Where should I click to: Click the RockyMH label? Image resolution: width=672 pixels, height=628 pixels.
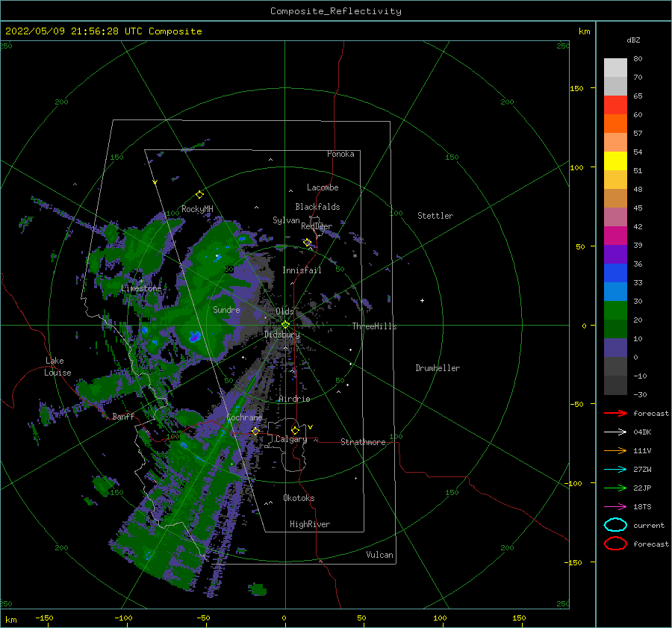pos(197,209)
